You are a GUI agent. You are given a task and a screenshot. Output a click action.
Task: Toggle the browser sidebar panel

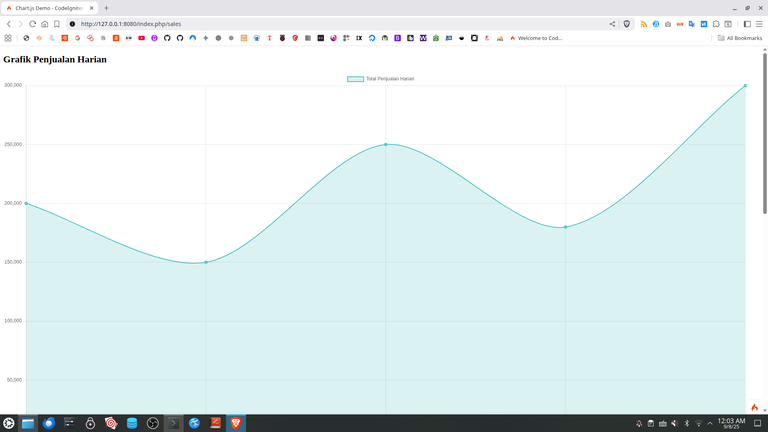point(747,24)
